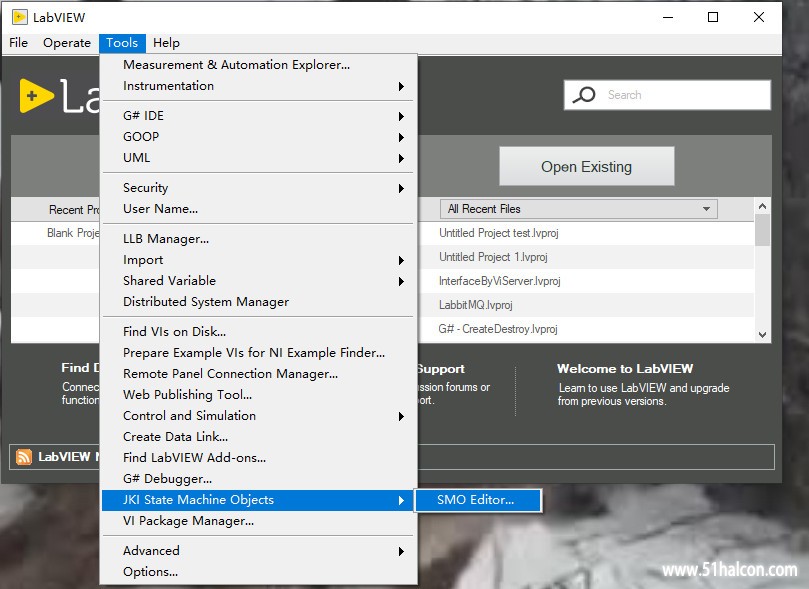809x589 pixels.
Task: Close the open Tools menu
Action: [122, 43]
